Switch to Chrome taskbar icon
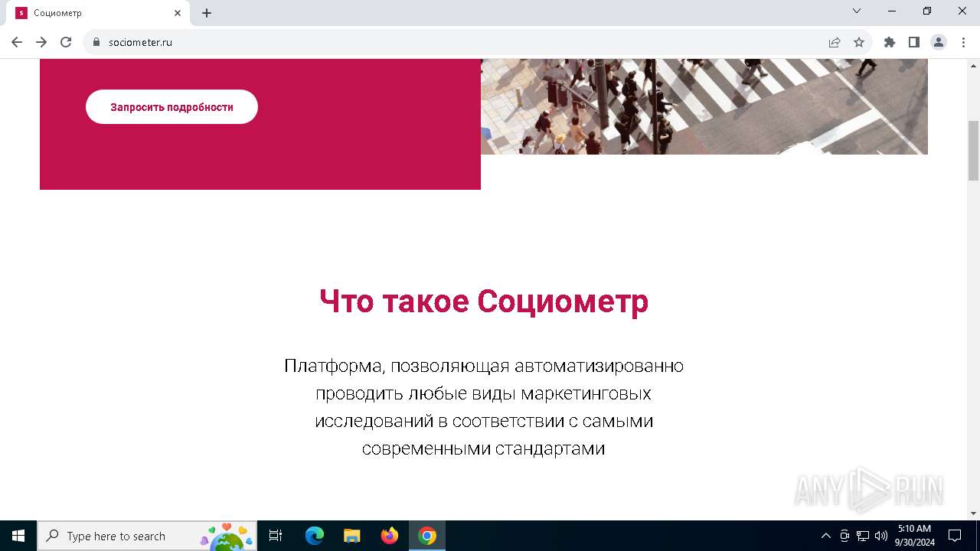Viewport: 980px width, 551px height. pos(427,536)
